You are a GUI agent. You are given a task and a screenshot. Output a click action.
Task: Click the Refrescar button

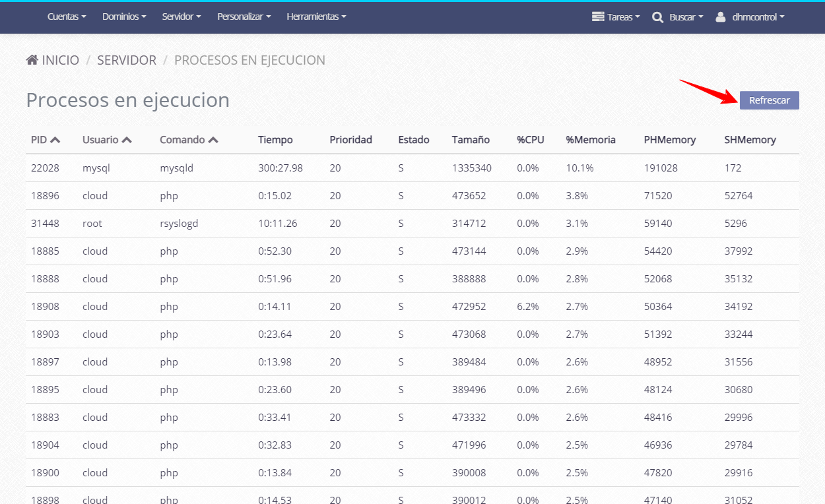click(x=769, y=100)
